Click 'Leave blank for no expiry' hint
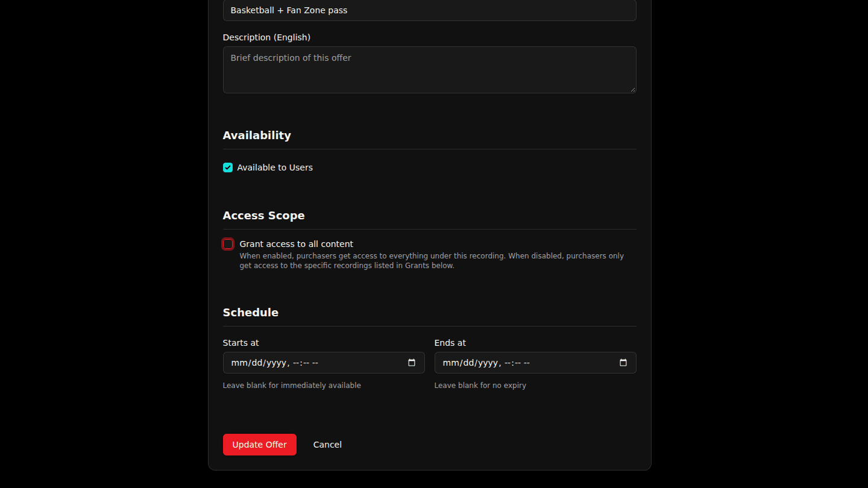Screen dimensions: 868x488 (x=480, y=386)
